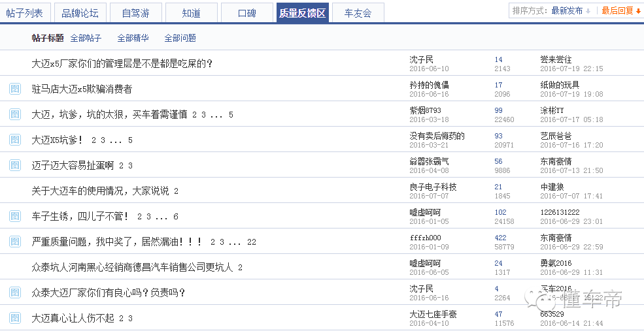644x331 pixels.
Task: Open last replier 勇氣2016
Action: [556, 263]
